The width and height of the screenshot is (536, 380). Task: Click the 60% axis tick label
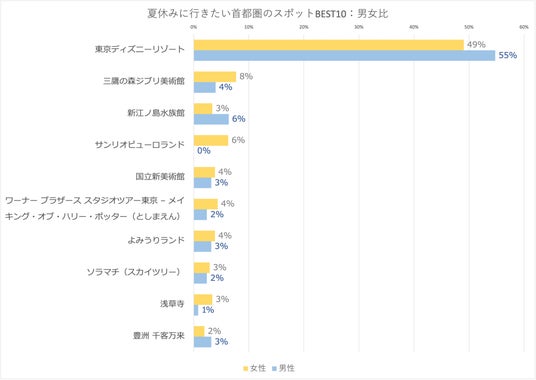coord(524,27)
